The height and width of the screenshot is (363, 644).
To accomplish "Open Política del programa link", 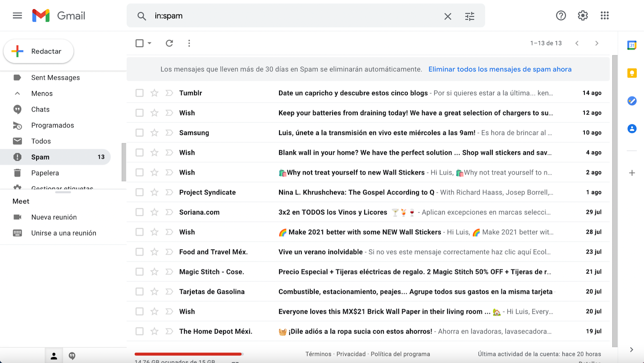I will [400, 354].
